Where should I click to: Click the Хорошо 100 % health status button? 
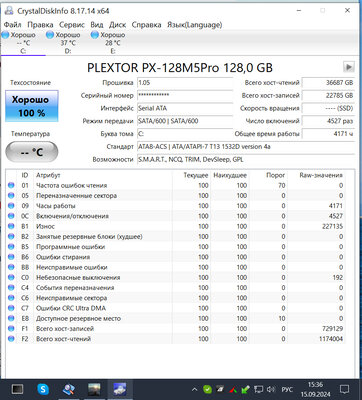pyautogui.click(x=32, y=106)
